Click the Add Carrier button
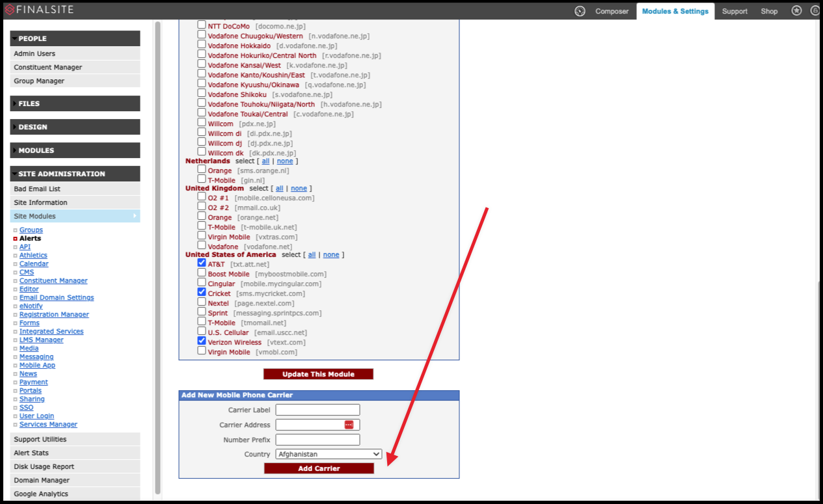Image resolution: width=823 pixels, height=504 pixels. (x=319, y=468)
